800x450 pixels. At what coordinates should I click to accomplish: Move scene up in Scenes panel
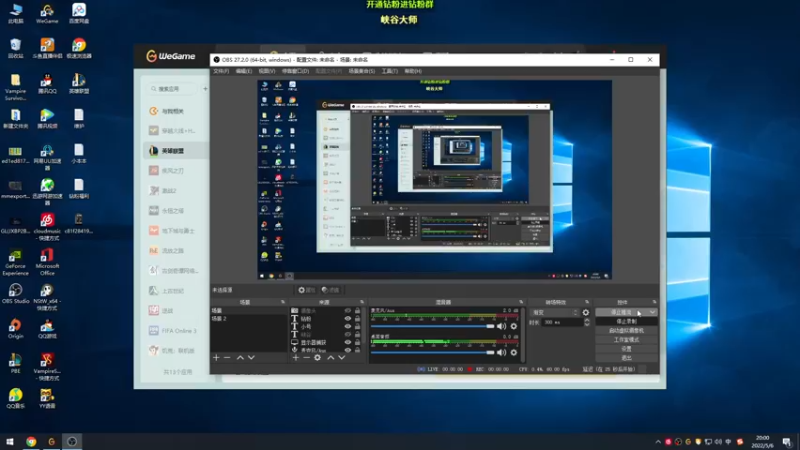(240, 358)
